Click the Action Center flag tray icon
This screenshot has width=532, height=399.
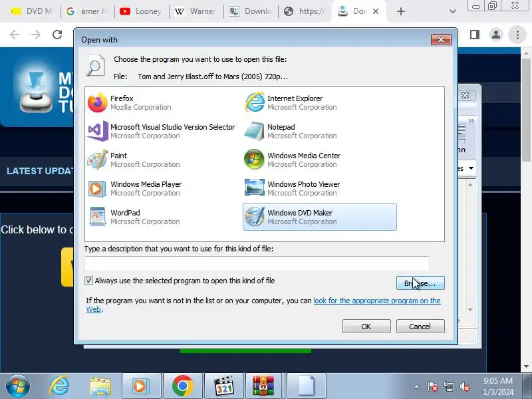point(432,386)
